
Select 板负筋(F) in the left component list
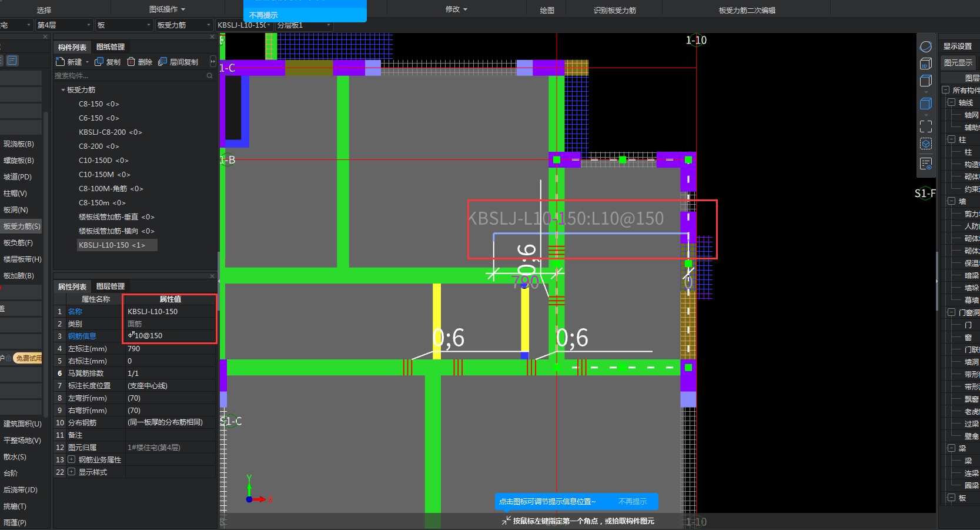click(x=18, y=242)
